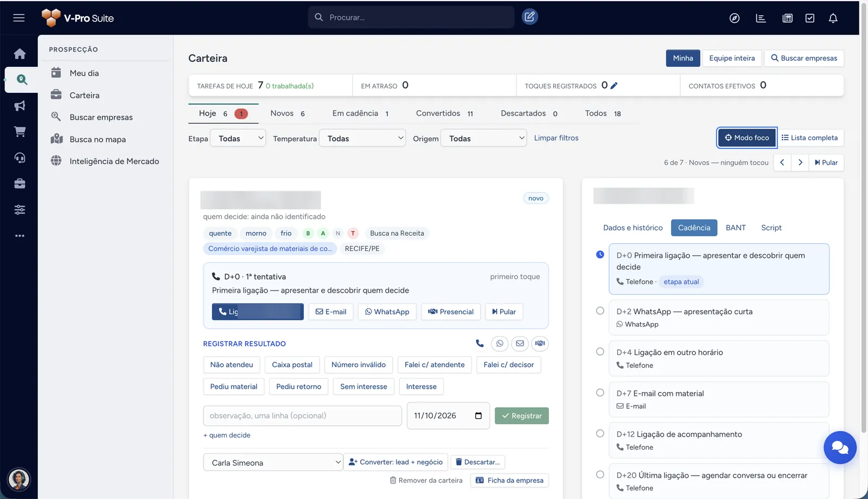
Task: Switch to the Convertidos tab
Action: [444, 113]
